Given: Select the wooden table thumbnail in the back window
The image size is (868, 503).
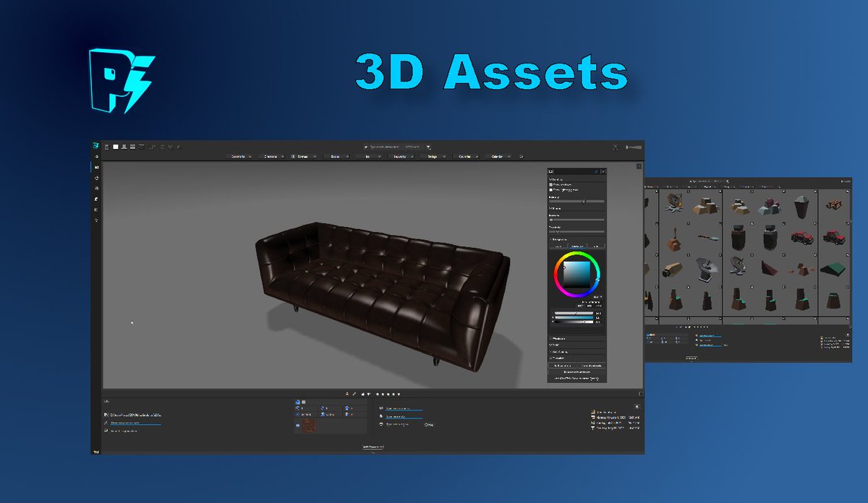Looking at the screenshot, I should [834, 205].
